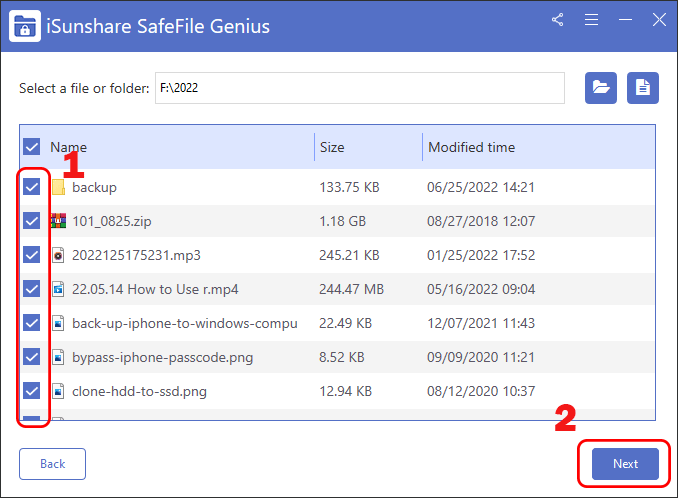678x498 pixels.
Task: Click the 101_0825.zip archive icon
Action: [x=58, y=221]
